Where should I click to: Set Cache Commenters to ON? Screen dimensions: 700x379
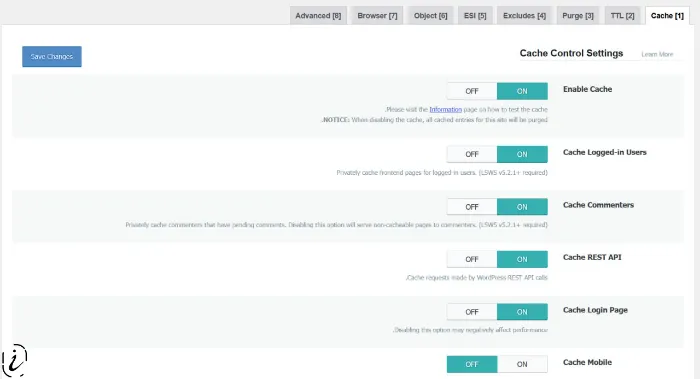point(522,207)
